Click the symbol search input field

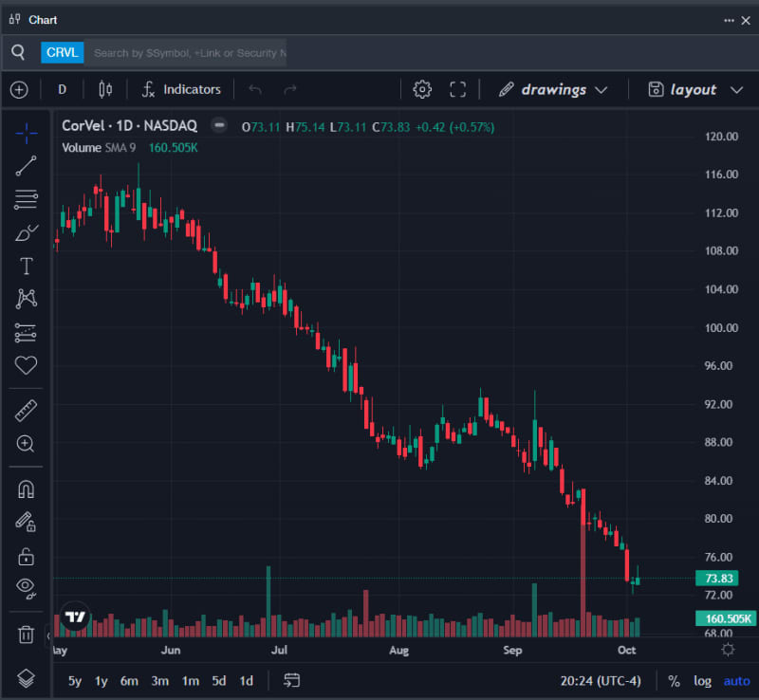click(190, 53)
